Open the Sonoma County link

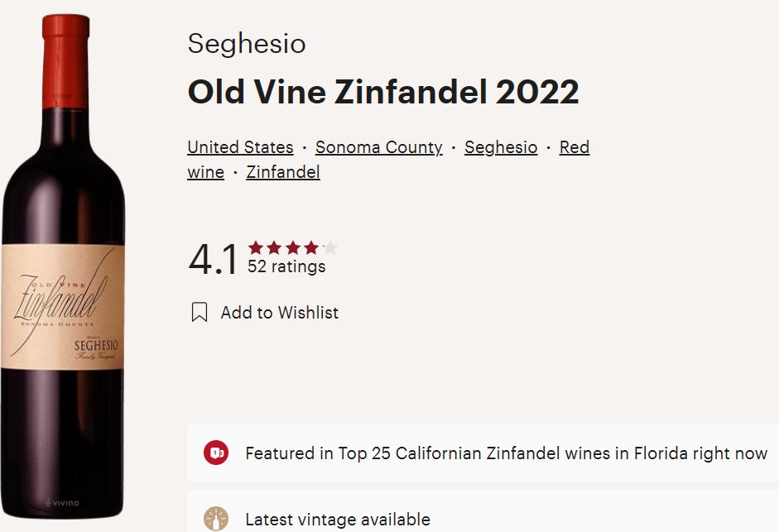379,147
